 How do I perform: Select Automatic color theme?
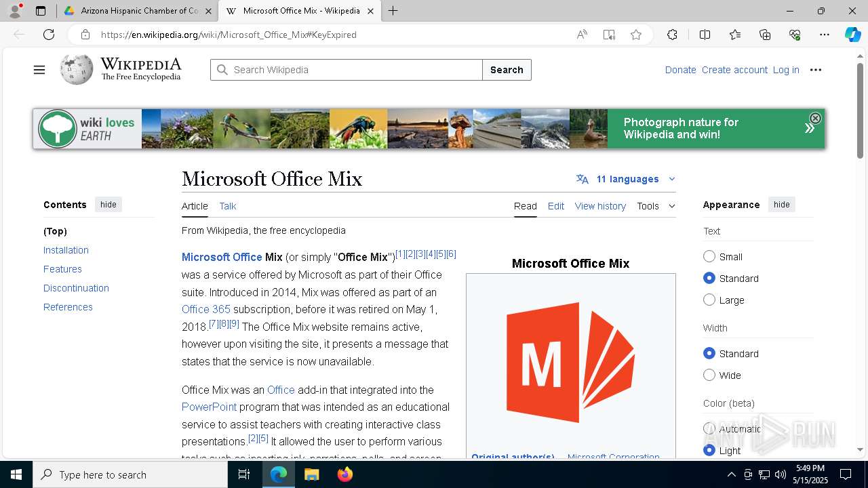[x=709, y=428]
